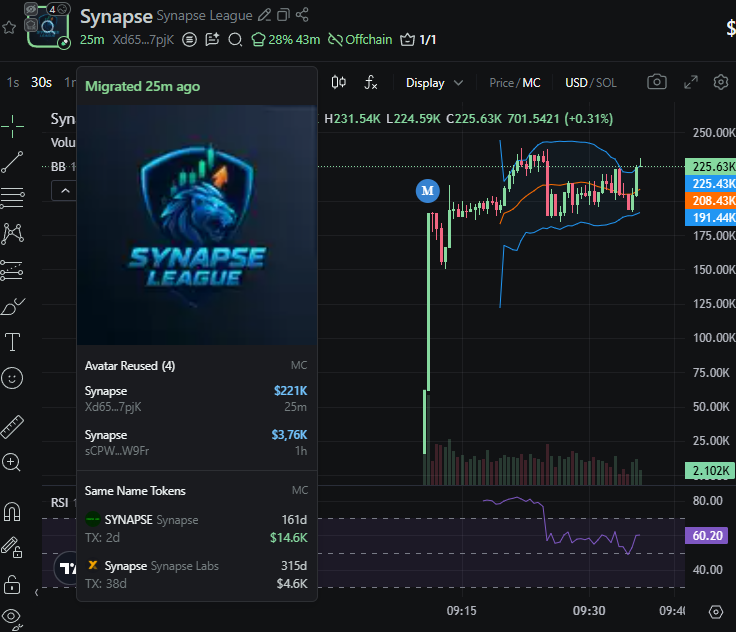
Task: Open candlestick chart type selector
Action: [x=339, y=83]
